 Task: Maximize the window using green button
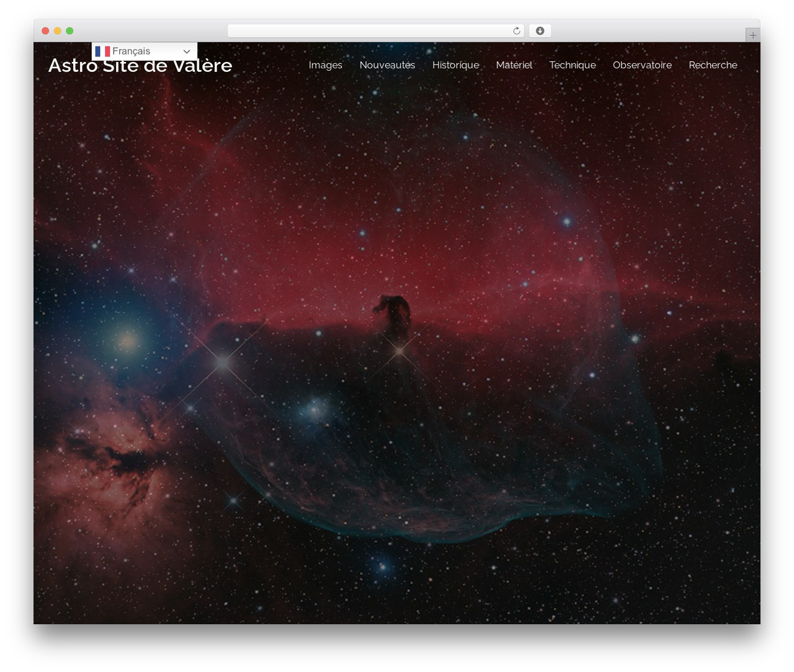(x=69, y=31)
